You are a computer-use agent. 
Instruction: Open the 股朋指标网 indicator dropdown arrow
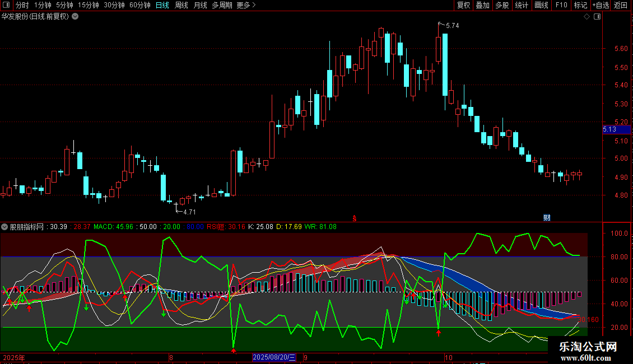click(5, 227)
